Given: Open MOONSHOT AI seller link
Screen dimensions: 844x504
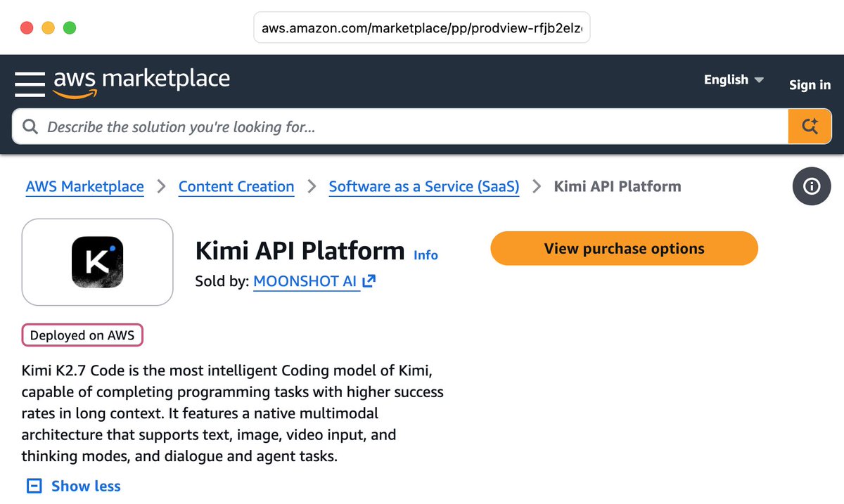Looking at the screenshot, I should tap(305, 281).
